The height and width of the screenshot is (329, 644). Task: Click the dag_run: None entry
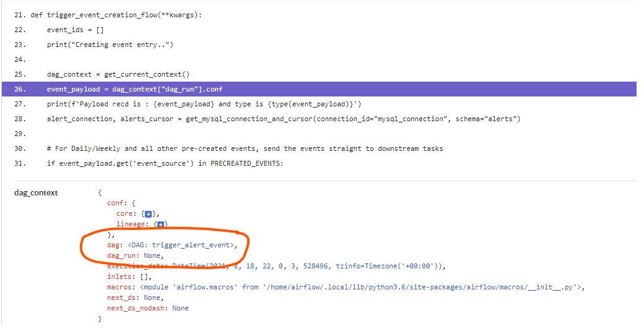[x=136, y=255]
